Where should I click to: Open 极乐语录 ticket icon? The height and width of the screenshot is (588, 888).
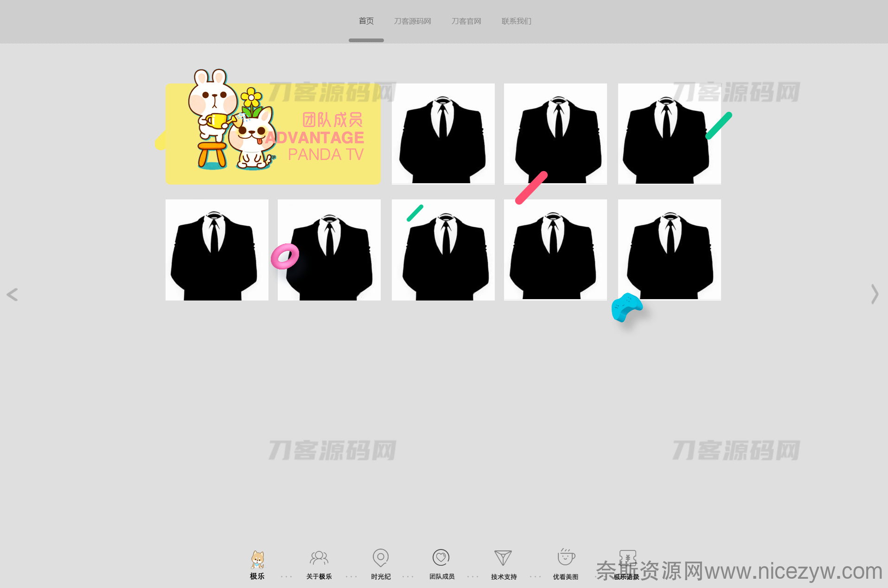point(627,558)
